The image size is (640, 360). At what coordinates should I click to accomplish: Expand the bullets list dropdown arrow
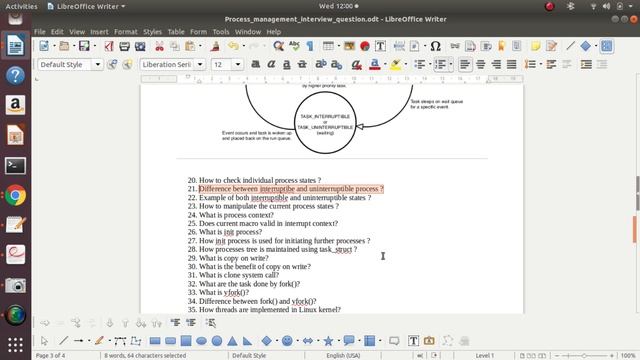point(430,64)
